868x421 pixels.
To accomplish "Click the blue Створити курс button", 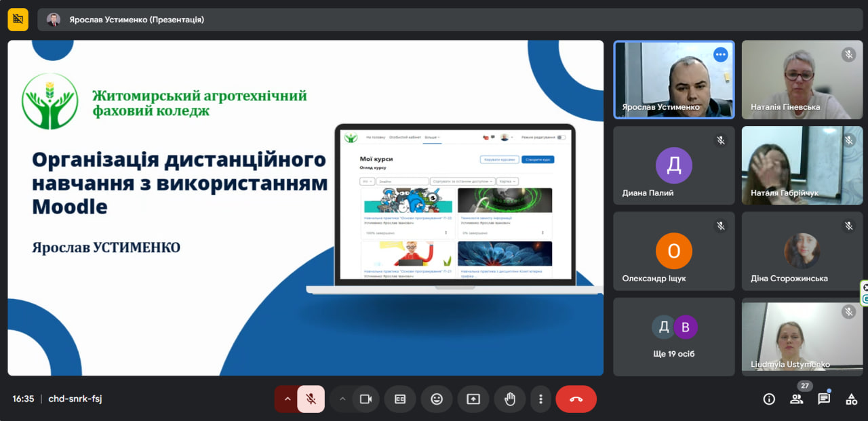I will point(538,159).
